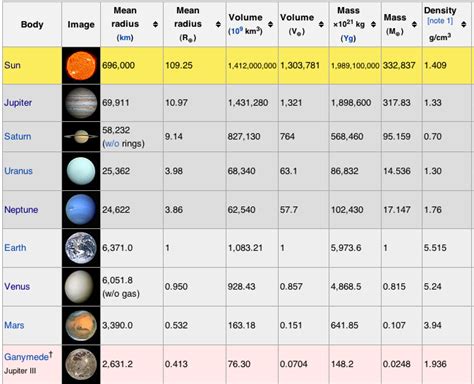474x384 pixels.
Task: Open the Uranus image thumbnail
Action: pos(81,171)
